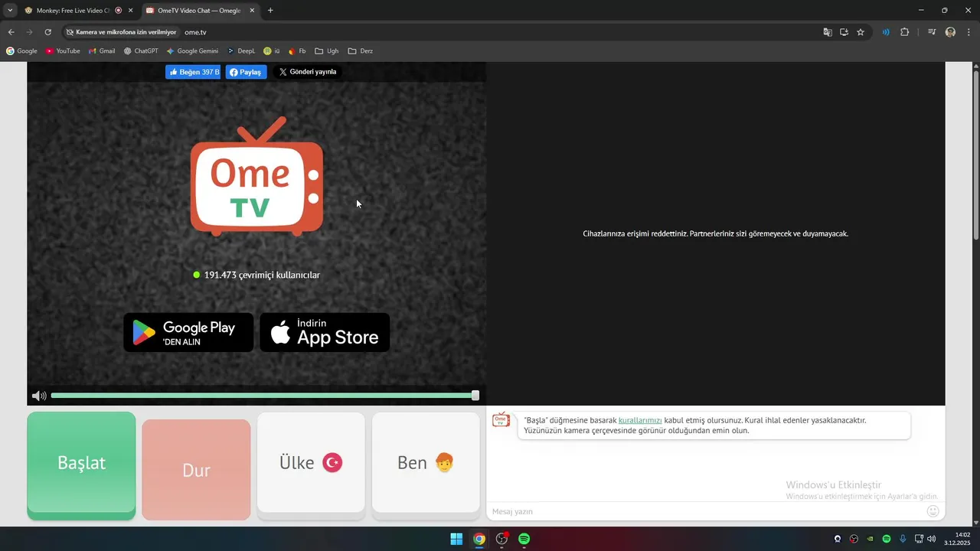Click the webcam tray icon
The width and height of the screenshot is (980, 551).
[838, 539]
